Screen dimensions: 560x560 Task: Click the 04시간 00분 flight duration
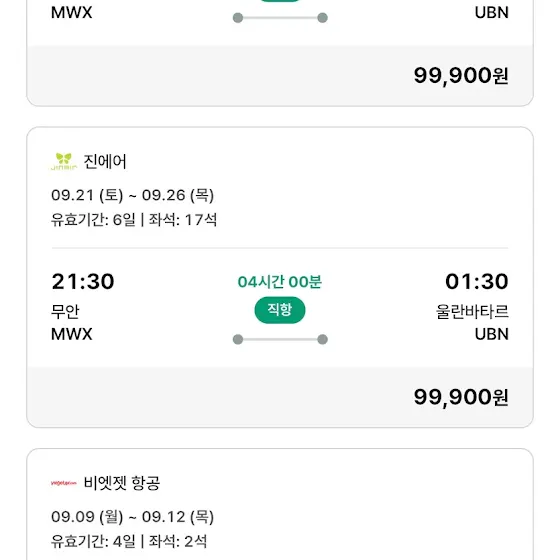(x=280, y=282)
